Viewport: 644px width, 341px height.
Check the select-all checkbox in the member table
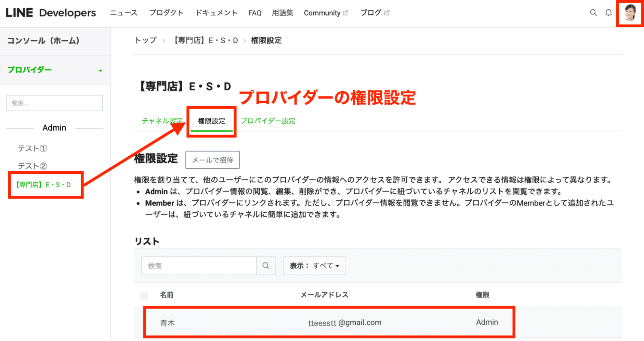[144, 295]
